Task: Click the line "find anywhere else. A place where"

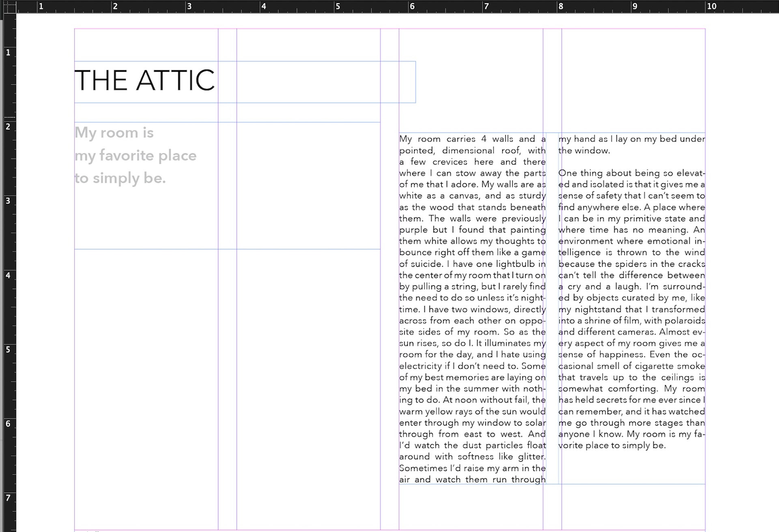Action: click(x=632, y=207)
